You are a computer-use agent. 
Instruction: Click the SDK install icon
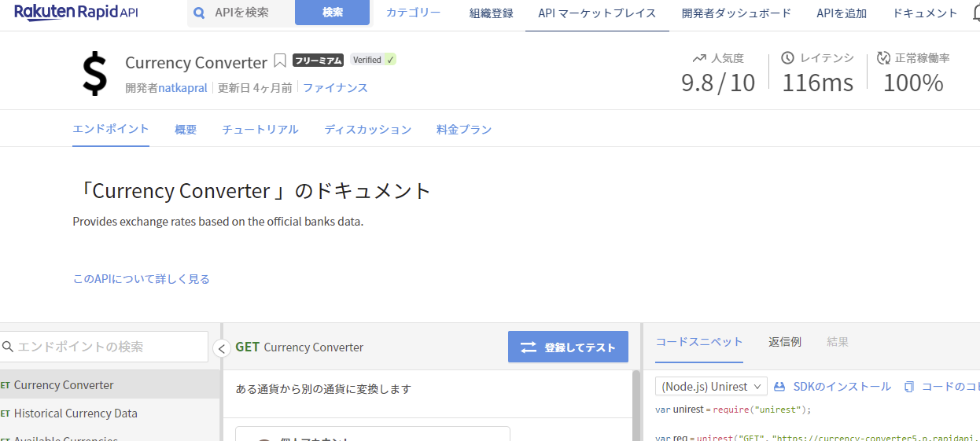click(x=779, y=387)
